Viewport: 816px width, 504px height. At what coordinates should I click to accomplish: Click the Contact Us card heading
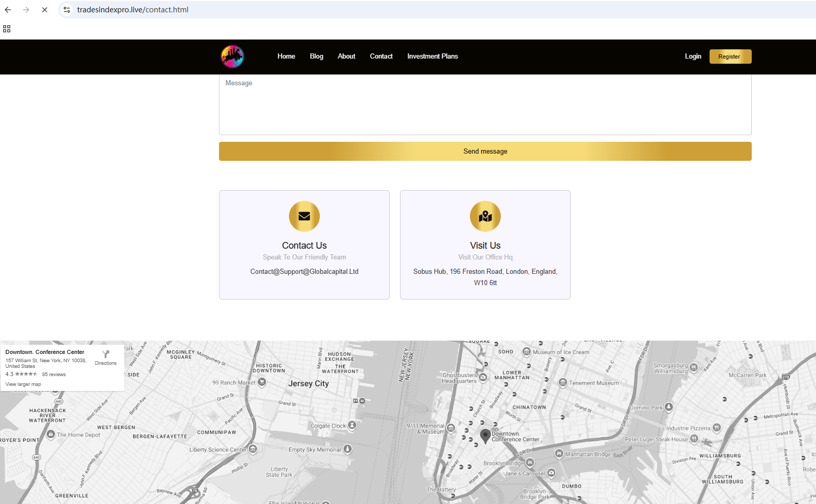click(304, 246)
